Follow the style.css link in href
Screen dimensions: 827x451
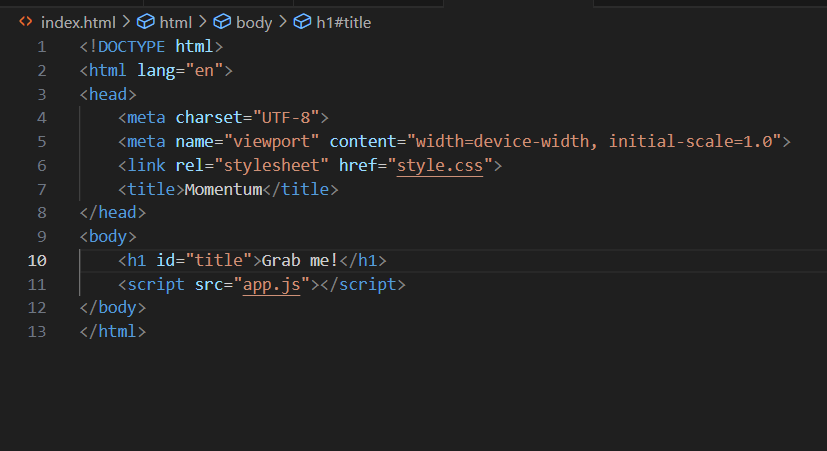click(x=439, y=166)
